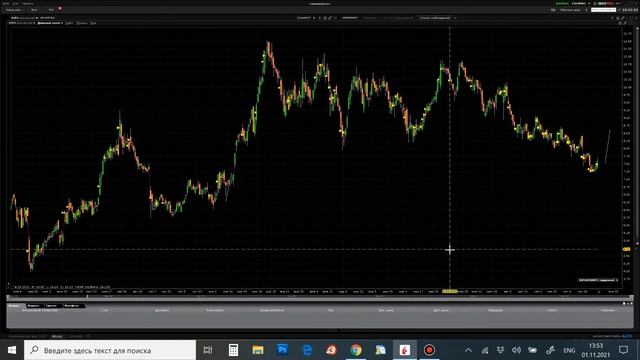640x360 pixels.
Task: Open Google Chrome from the taskbar
Action: tap(356, 350)
